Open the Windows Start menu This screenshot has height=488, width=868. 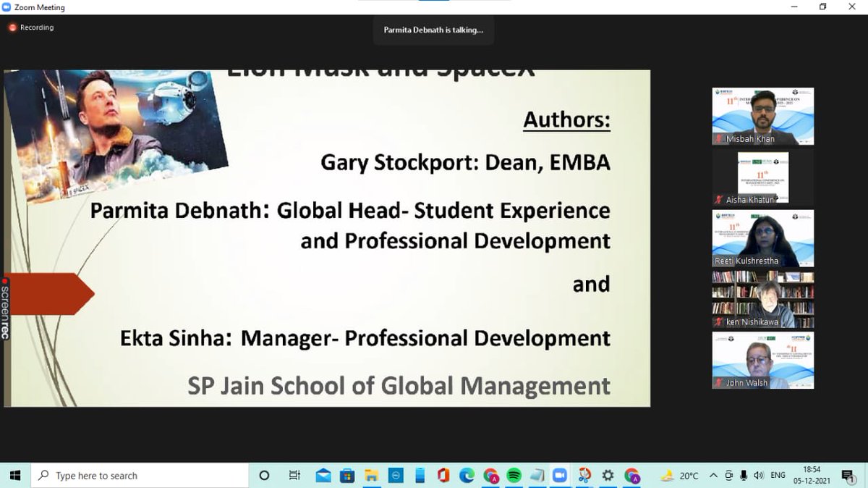16,476
